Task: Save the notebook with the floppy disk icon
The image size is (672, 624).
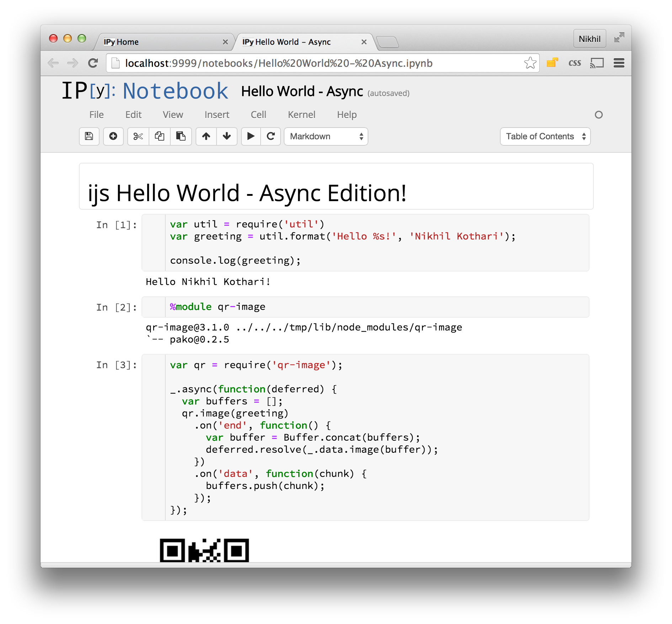Action: click(89, 136)
